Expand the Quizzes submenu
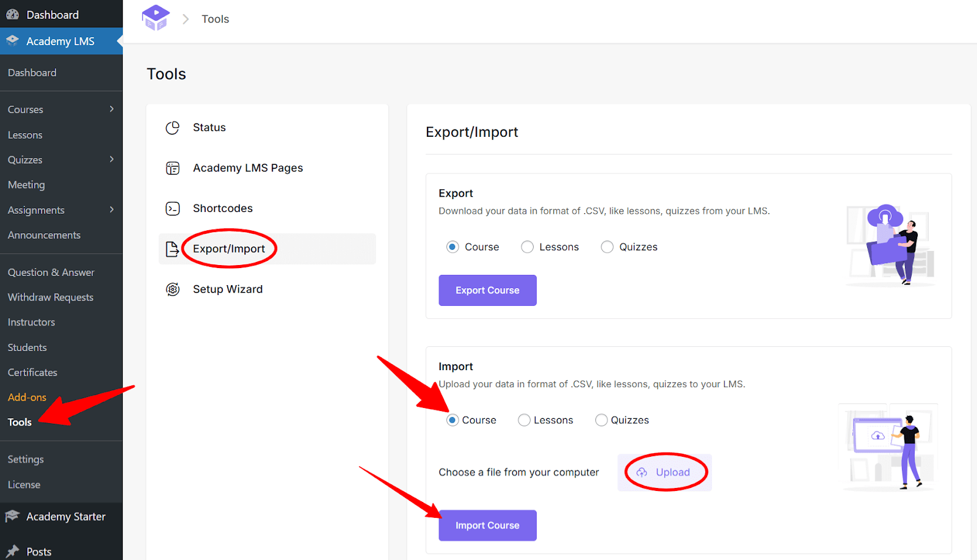977x560 pixels. click(x=112, y=159)
